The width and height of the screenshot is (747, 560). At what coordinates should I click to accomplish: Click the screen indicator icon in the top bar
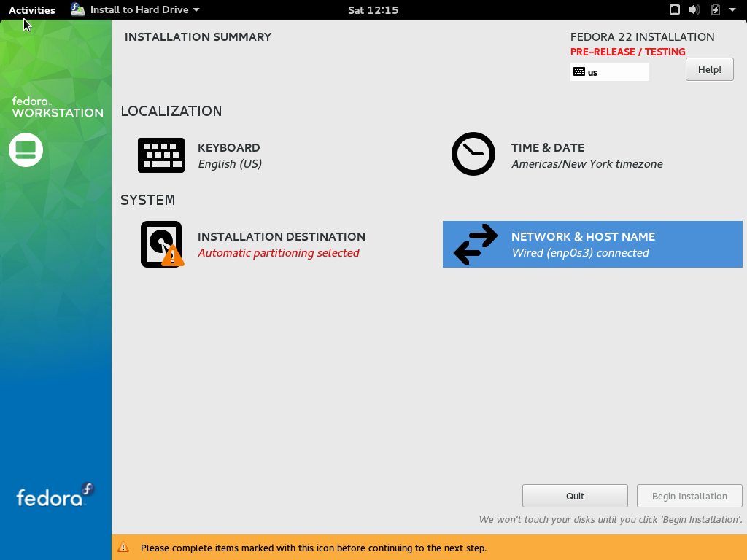[675, 9]
